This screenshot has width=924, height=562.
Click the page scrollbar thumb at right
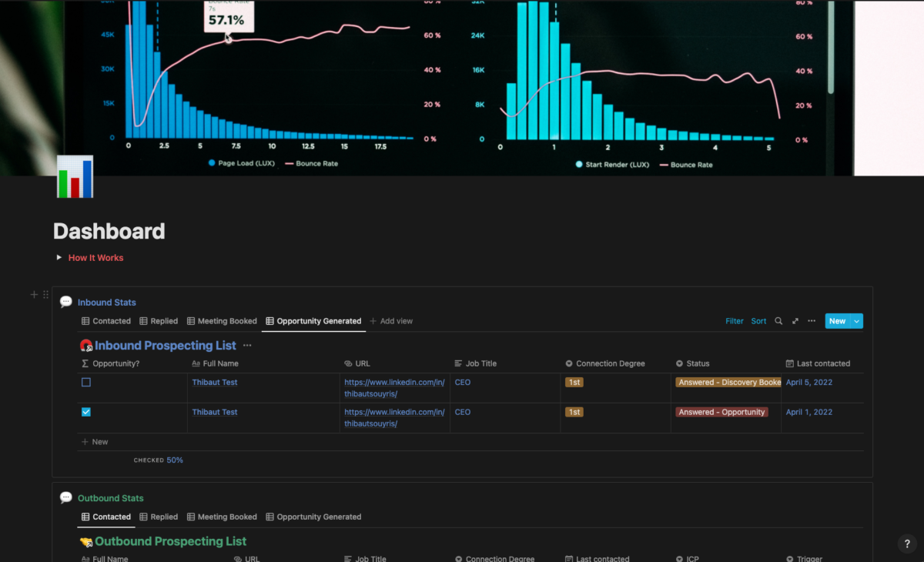831,48
